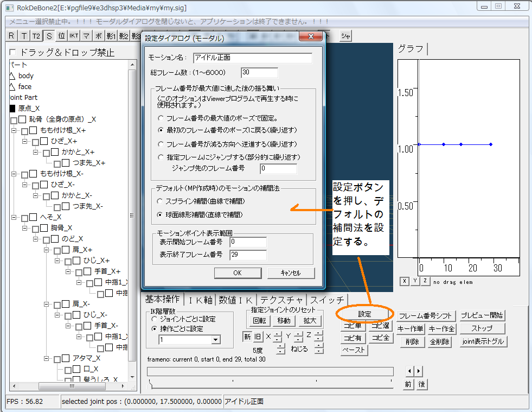Image resolution: width=532 pixels, height=412 pixels.
Task: Click the 影1 toolbar button
Action: pyautogui.click(x=111, y=36)
